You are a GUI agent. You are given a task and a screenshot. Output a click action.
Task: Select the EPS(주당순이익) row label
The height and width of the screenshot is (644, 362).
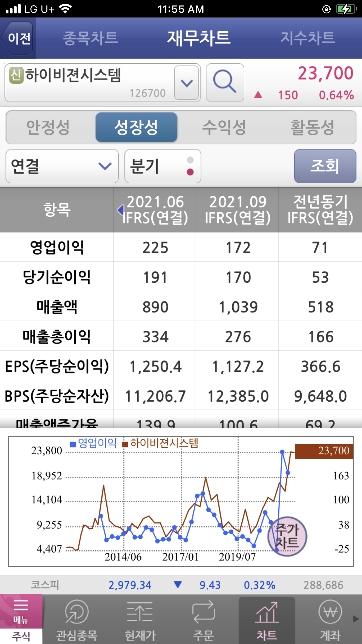pos(57,366)
